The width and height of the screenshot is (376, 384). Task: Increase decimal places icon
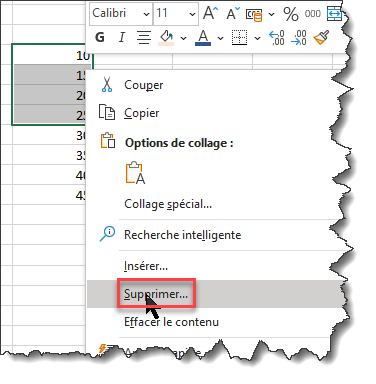coord(277,38)
